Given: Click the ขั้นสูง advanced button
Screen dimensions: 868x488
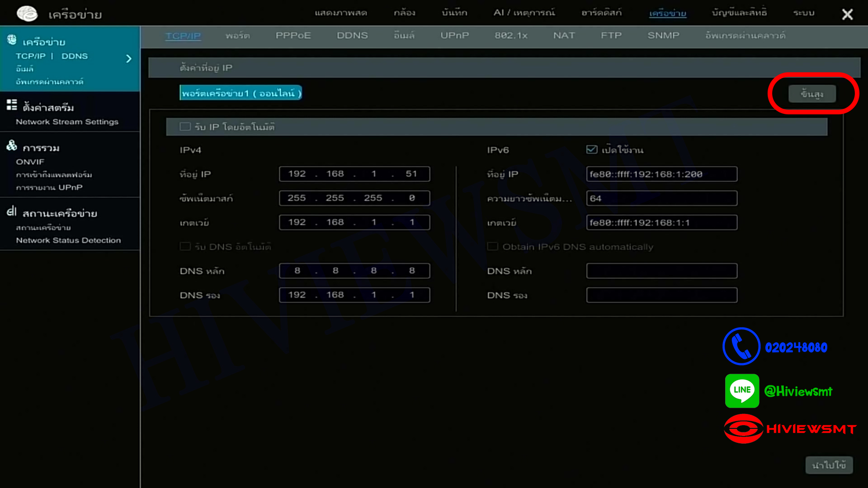Looking at the screenshot, I should (x=812, y=94).
